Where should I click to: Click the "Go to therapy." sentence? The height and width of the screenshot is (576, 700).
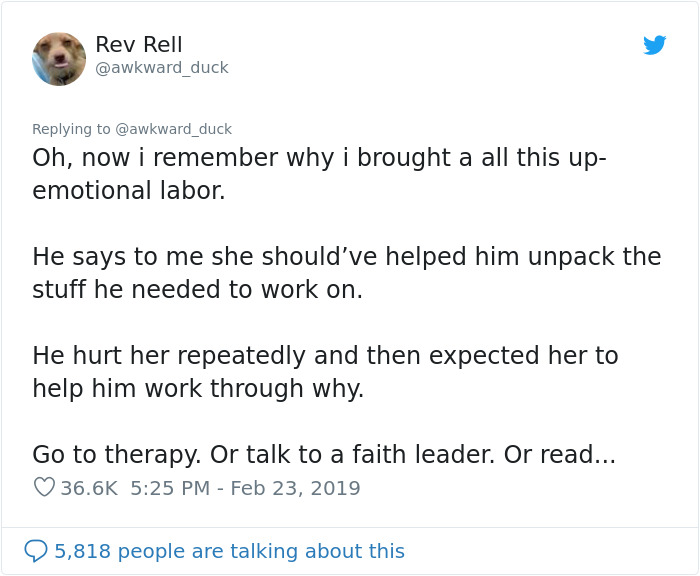coord(115,454)
